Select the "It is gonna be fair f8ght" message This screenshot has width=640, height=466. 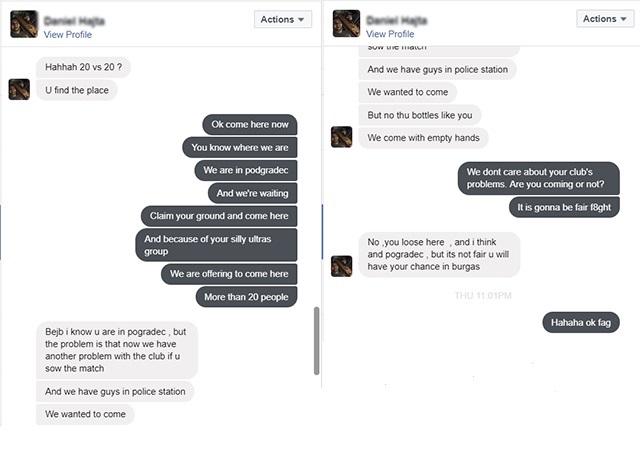point(564,207)
